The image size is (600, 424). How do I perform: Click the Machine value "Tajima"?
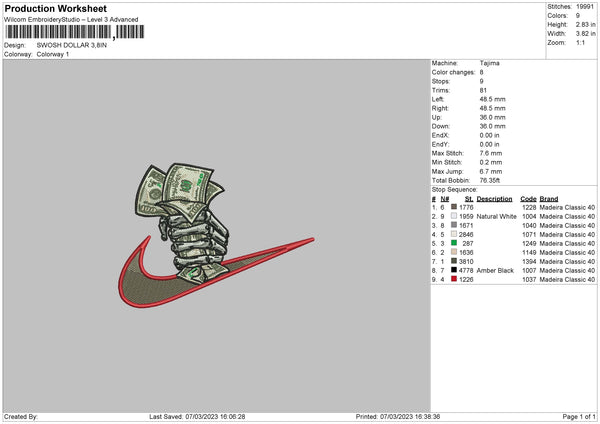coord(489,63)
